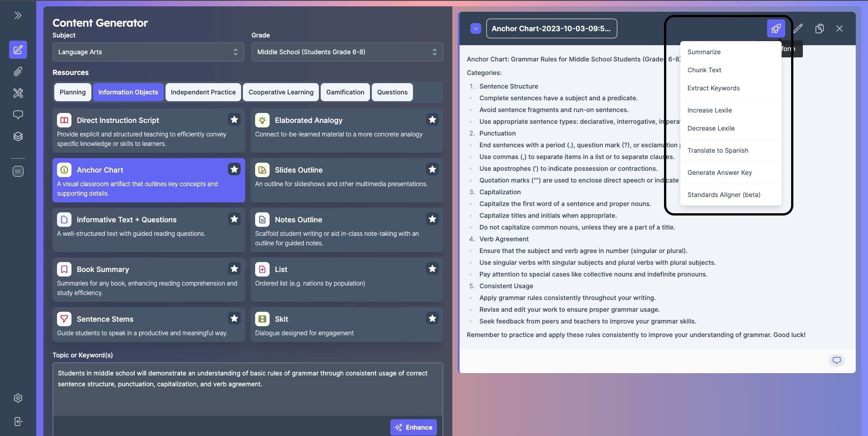Open the Subject dropdown showing Language Arts
The image size is (868, 436).
pyautogui.click(x=148, y=52)
